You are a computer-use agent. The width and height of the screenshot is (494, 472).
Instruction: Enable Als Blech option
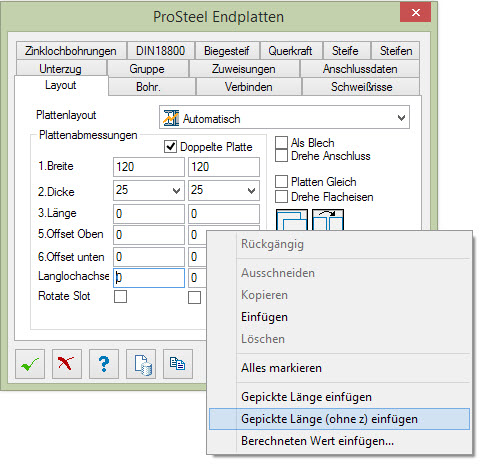pyautogui.click(x=281, y=142)
